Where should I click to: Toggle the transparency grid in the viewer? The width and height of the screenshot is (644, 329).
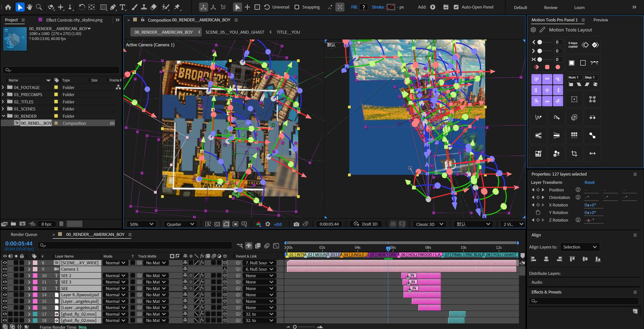(217, 224)
